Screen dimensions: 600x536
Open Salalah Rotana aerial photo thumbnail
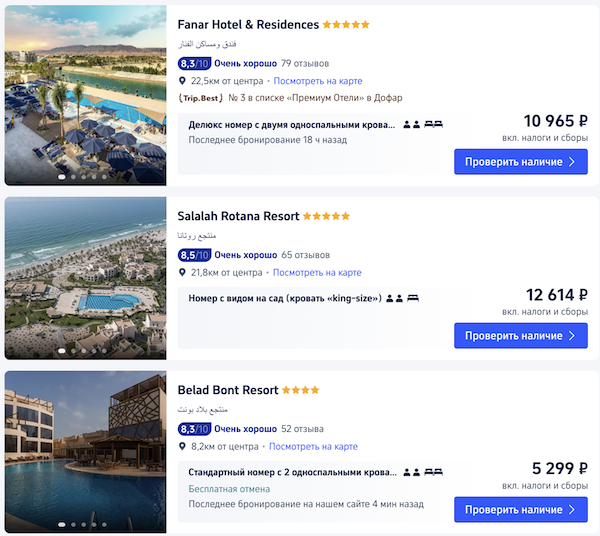[x=85, y=277]
